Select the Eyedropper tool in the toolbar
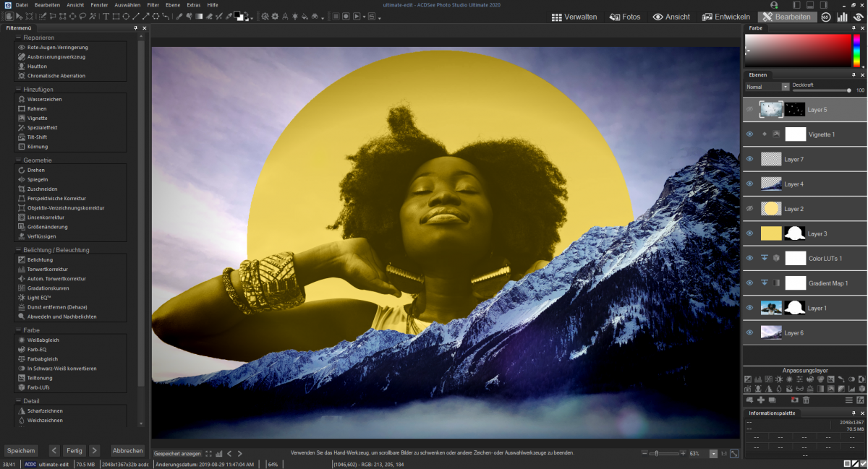The image size is (868, 469). coord(229,16)
